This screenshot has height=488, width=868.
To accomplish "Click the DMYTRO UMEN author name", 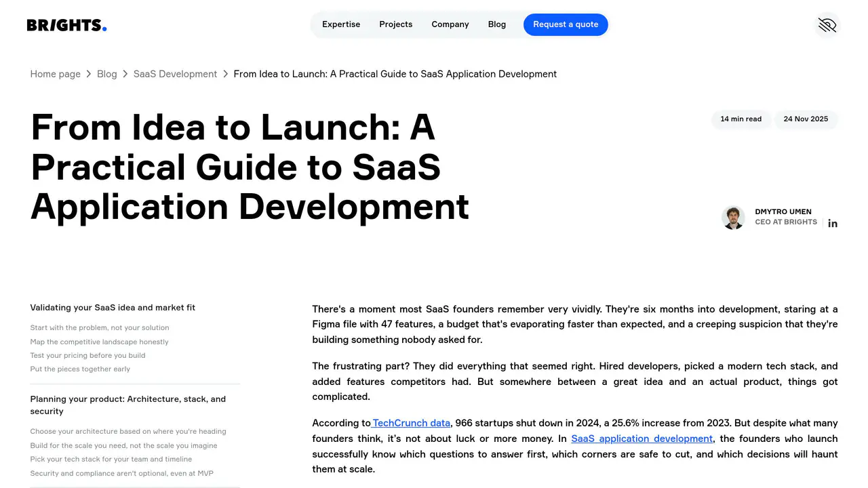I will (783, 211).
